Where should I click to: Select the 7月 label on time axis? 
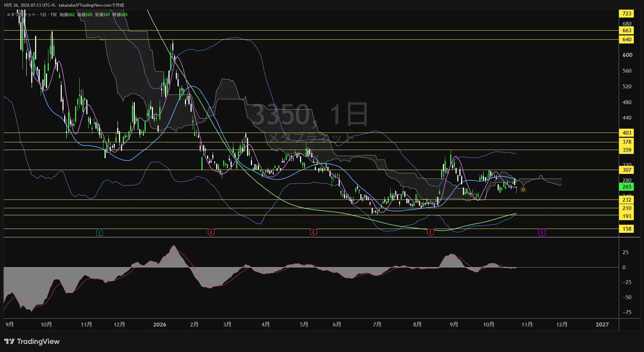pos(377,325)
